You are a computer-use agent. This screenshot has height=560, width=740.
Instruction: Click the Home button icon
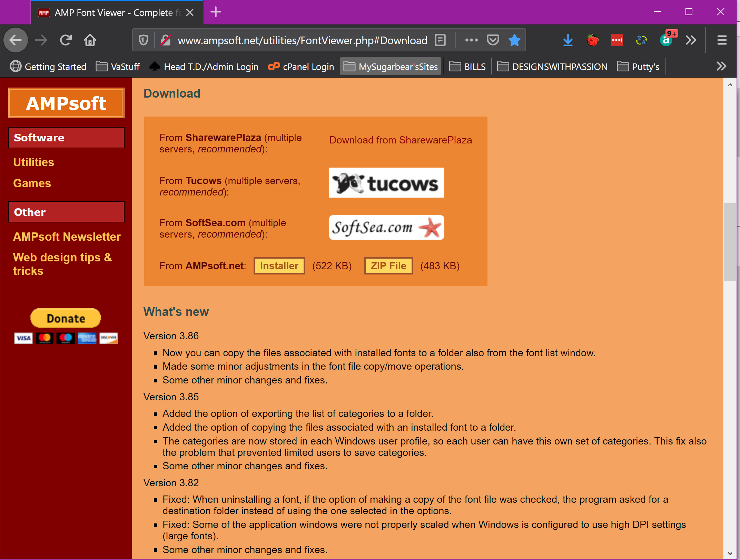coord(90,40)
